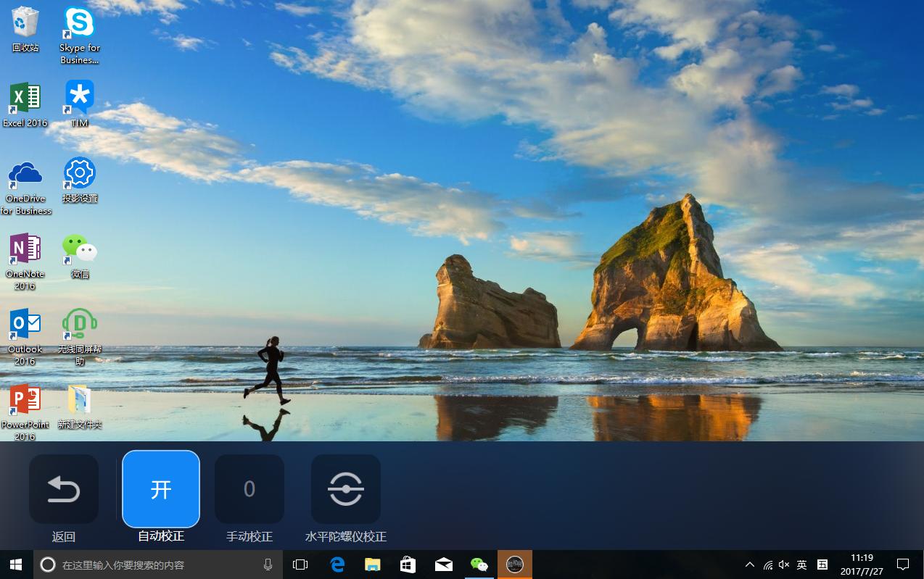924x579 pixels.
Task: Open 水平陀螺仪校正 gyroscope calibration
Action: click(345, 489)
